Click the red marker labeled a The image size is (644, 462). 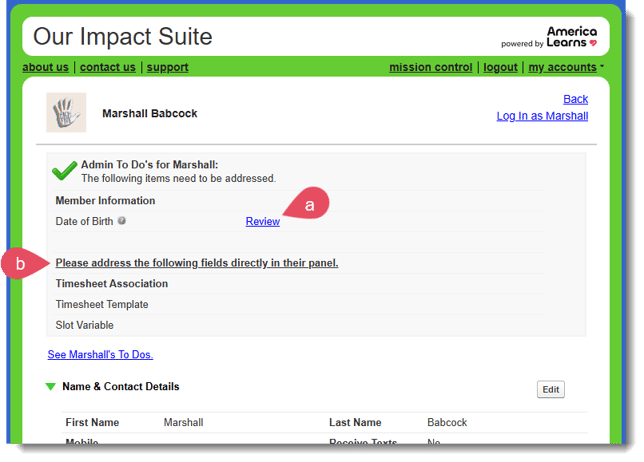click(309, 205)
